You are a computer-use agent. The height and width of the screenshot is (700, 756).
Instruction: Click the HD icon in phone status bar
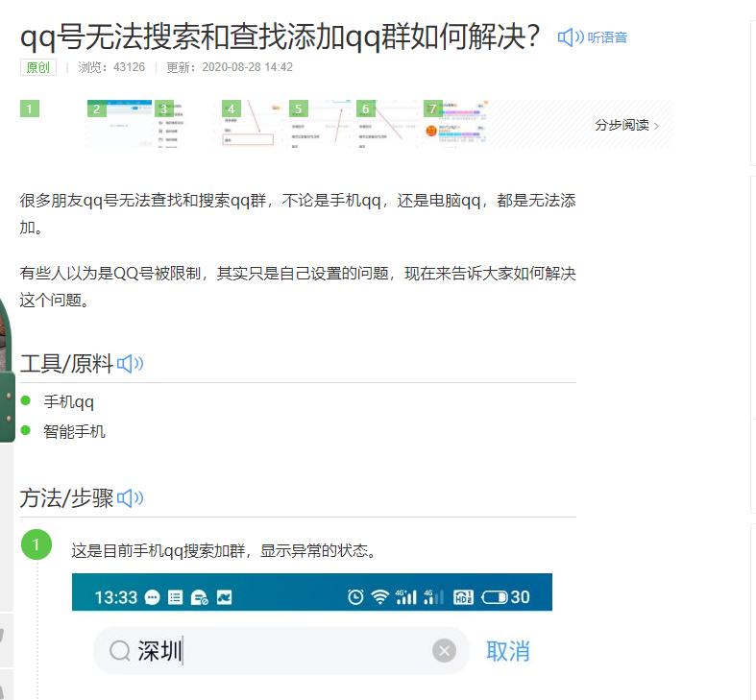tap(463, 597)
